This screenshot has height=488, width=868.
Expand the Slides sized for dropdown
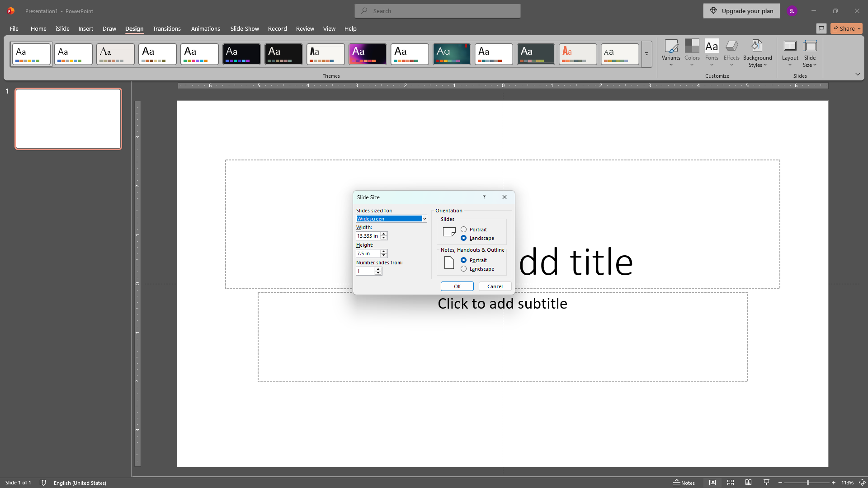point(425,219)
